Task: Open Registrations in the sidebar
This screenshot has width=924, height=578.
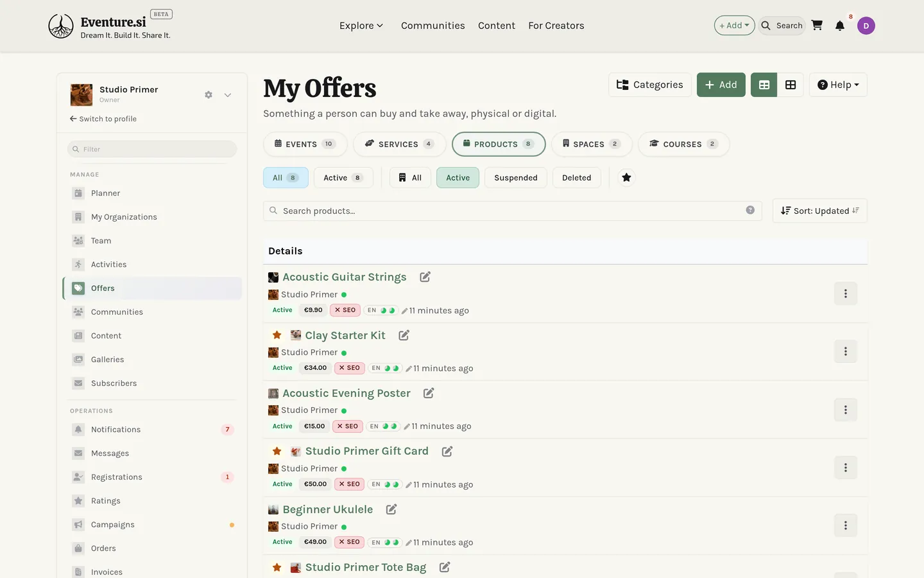Action: click(153, 477)
